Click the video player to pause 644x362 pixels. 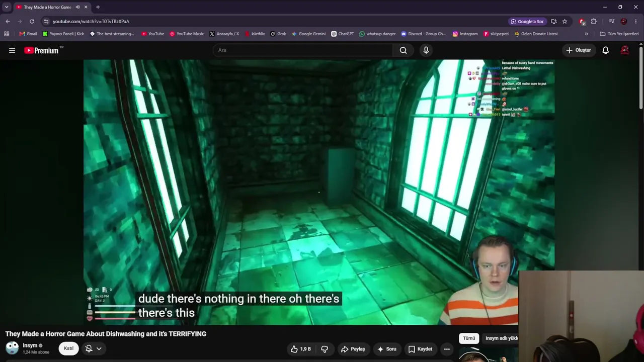[319, 192]
